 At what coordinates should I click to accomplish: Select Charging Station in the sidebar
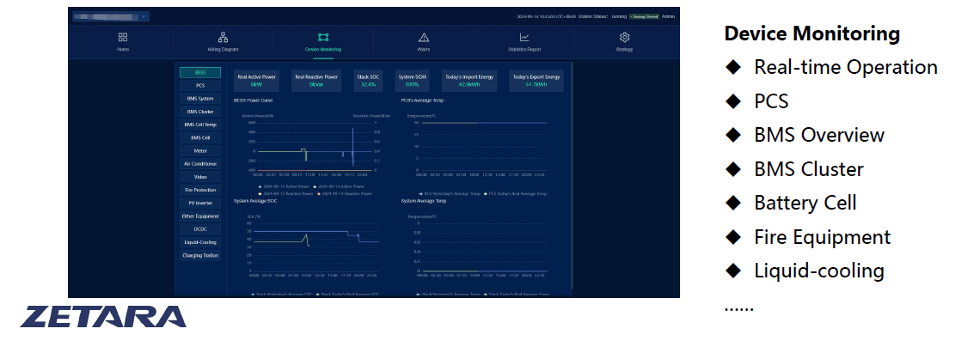(x=200, y=255)
